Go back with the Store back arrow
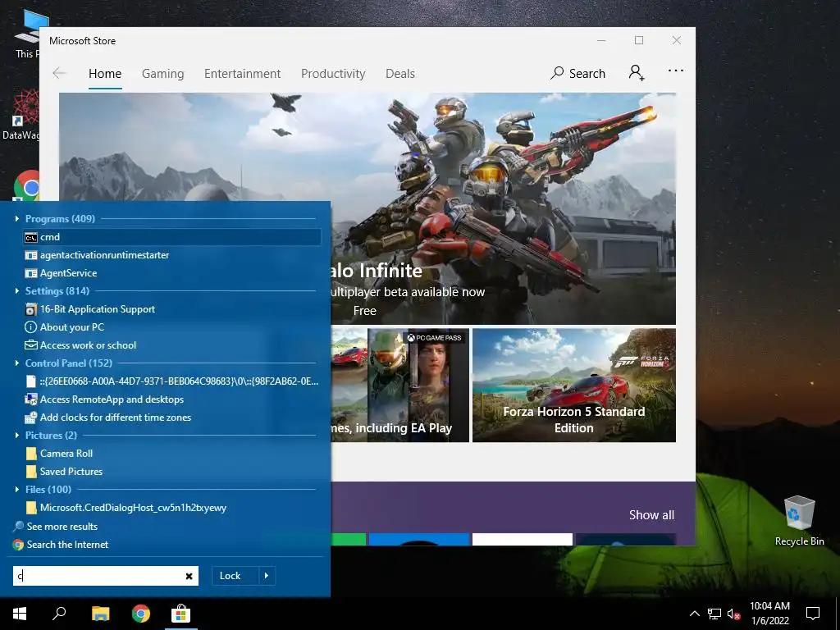 [x=59, y=73]
